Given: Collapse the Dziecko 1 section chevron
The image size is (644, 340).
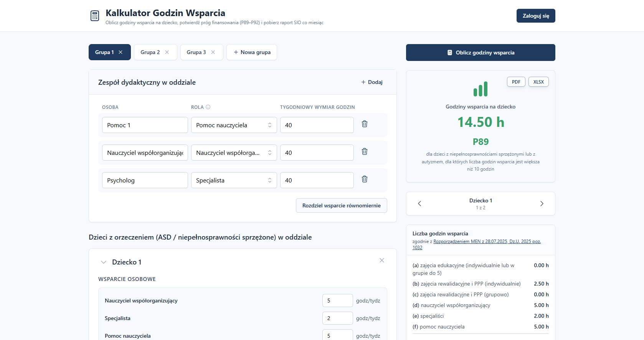Looking at the screenshot, I should pyautogui.click(x=103, y=262).
